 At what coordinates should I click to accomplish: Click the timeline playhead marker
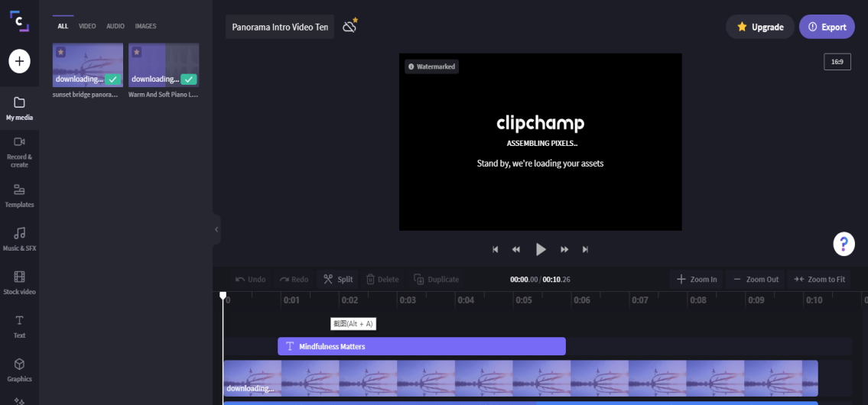tap(223, 296)
